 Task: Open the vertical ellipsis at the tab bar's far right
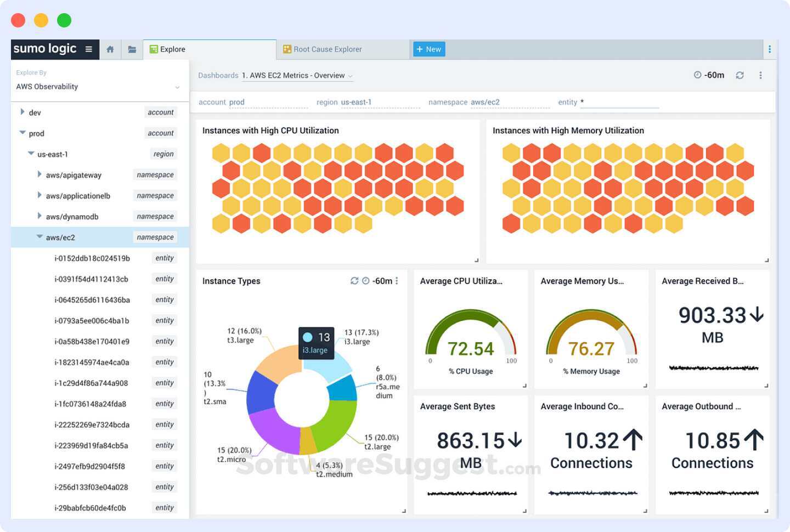pos(770,49)
